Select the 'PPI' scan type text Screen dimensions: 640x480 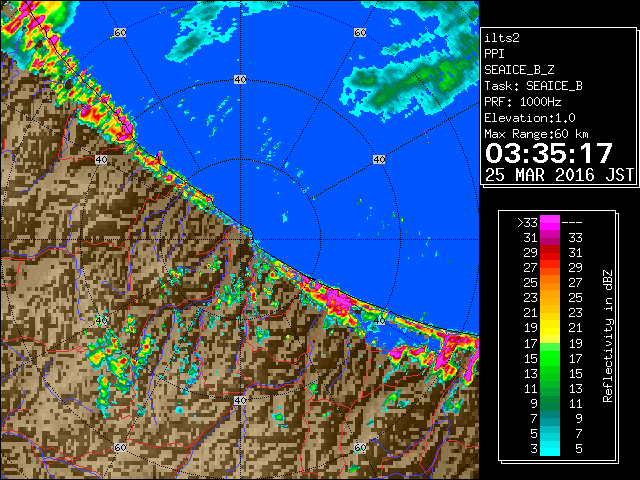(x=494, y=54)
